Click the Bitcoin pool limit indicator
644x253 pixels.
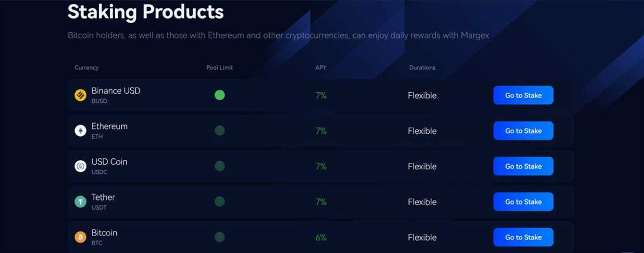(x=219, y=237)
